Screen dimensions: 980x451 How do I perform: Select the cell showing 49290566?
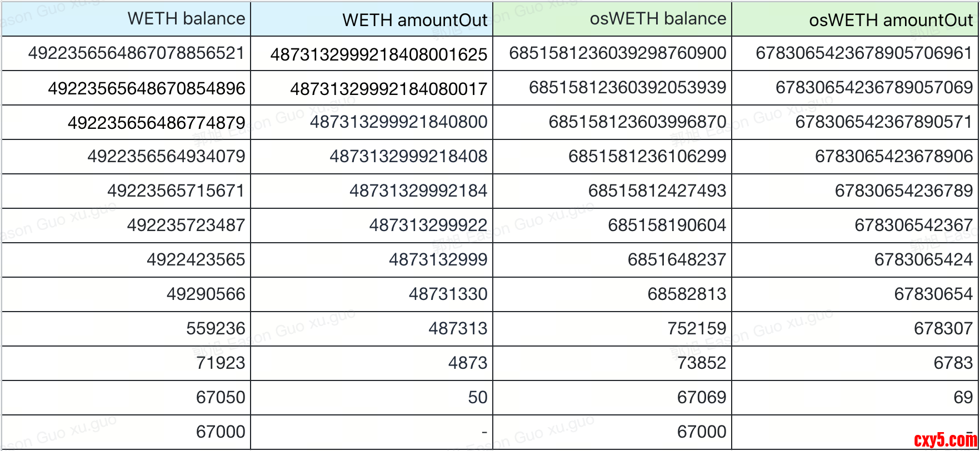[206, 294]
